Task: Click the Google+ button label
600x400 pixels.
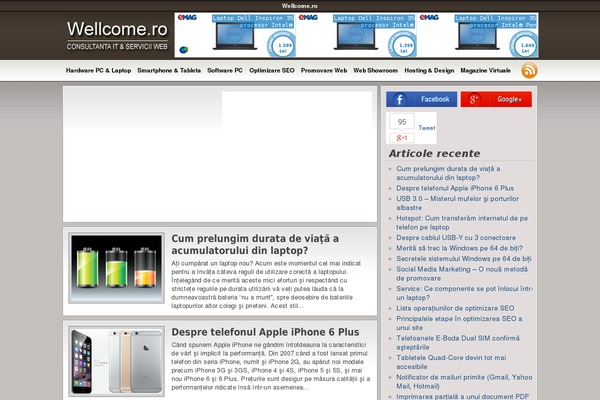Action: tap(510, 99)
